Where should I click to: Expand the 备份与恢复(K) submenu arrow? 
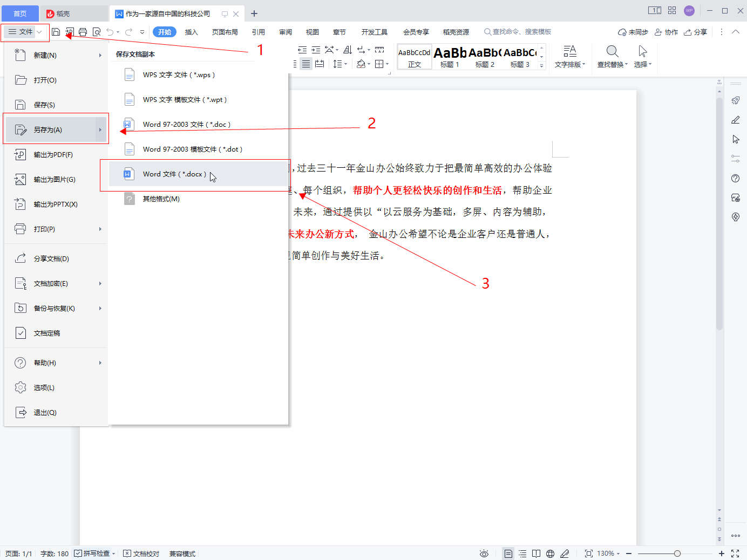(x=100, y=308)
